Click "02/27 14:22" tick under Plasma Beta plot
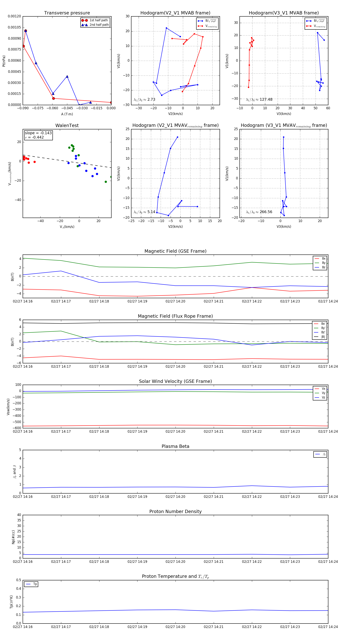The image size is (351, 644). [252, 496]
